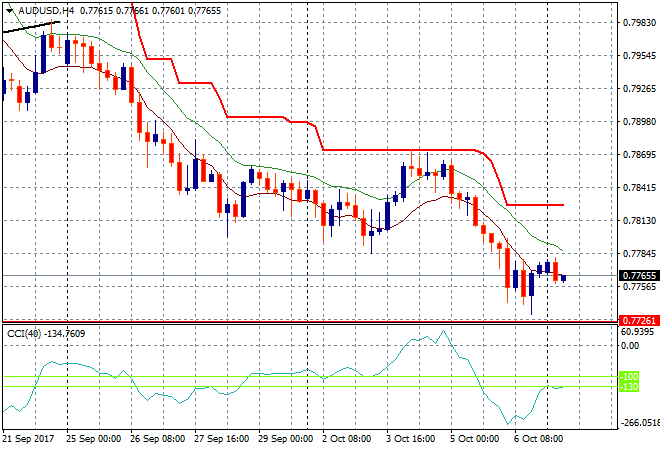Click the black trendline segment at top left
Image resolution: width=660 pixels, height=450 pixels.
click(31, 27)
